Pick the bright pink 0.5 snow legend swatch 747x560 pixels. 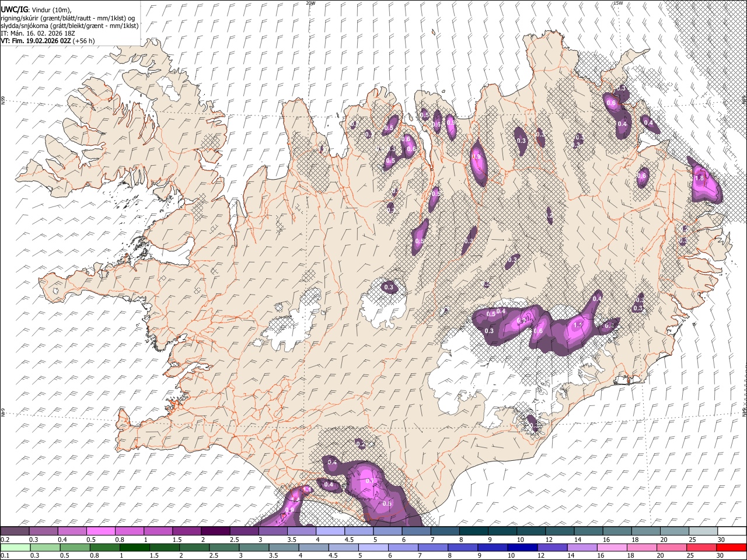[101, 531]
